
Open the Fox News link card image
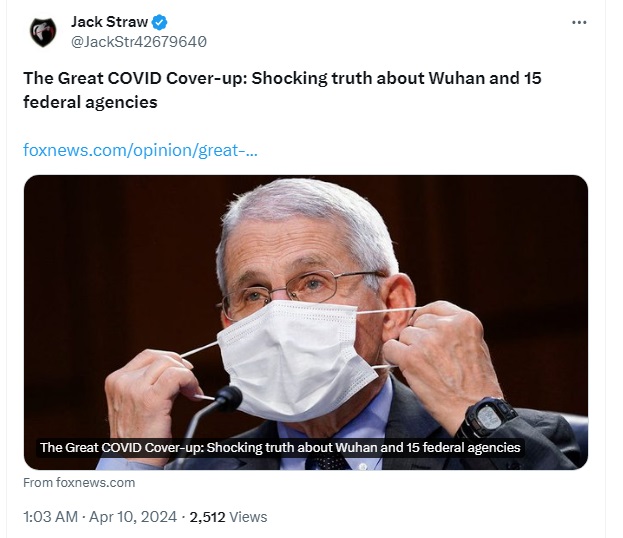point(306,322)
